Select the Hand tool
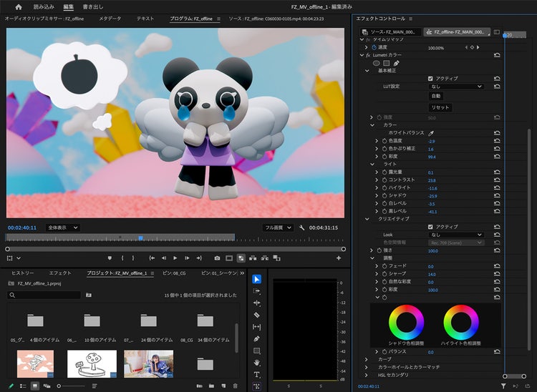 click(257, 363)
